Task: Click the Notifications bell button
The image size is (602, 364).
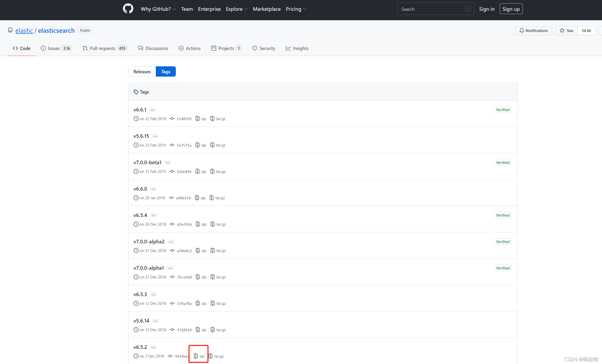Action: coord(533,30)
